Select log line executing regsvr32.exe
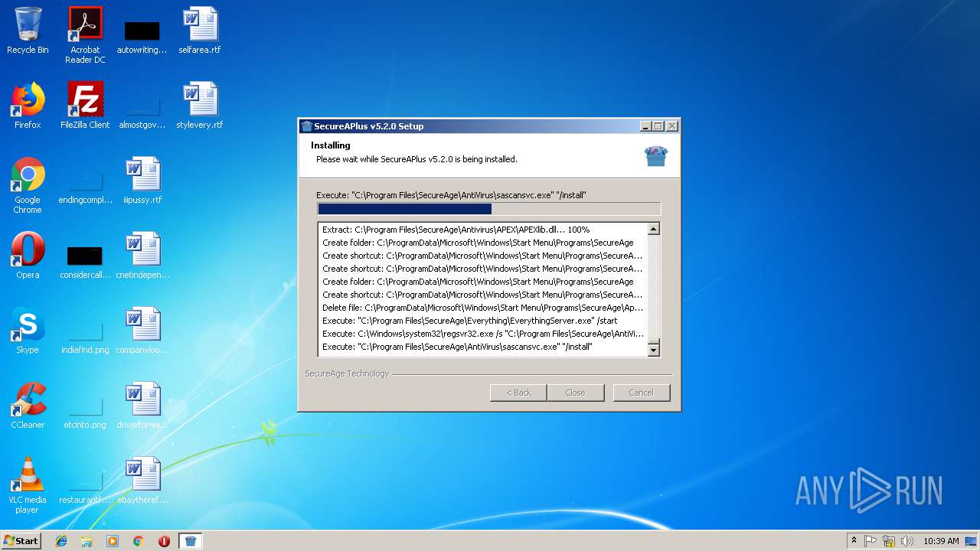The width and height of the screenshot is (980, 551). point(482,334)
